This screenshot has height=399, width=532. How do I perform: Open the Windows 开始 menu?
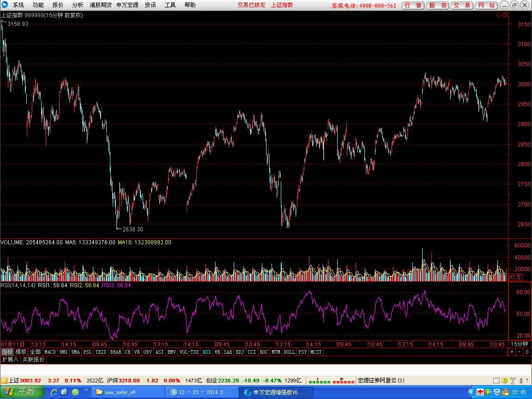22,392
